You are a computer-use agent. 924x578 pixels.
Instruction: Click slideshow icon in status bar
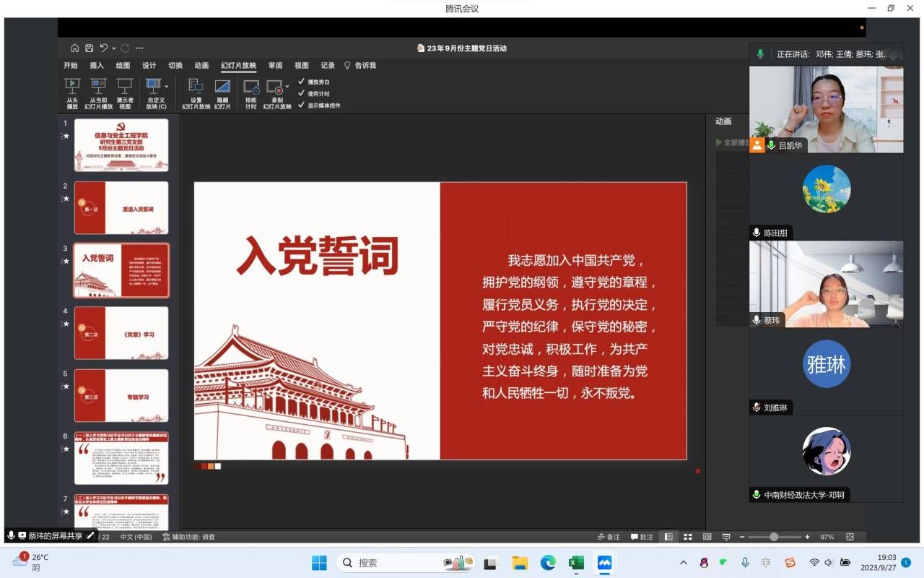[726, 537]
